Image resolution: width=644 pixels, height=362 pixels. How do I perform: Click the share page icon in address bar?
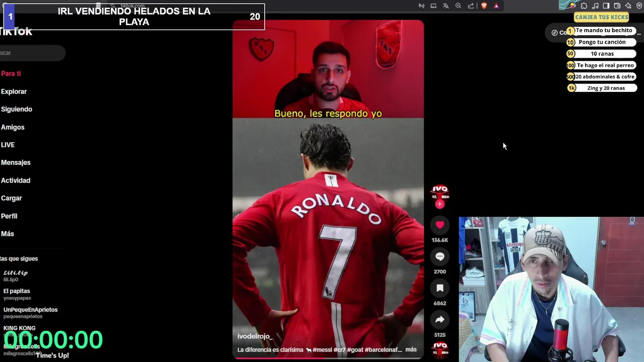471,6
